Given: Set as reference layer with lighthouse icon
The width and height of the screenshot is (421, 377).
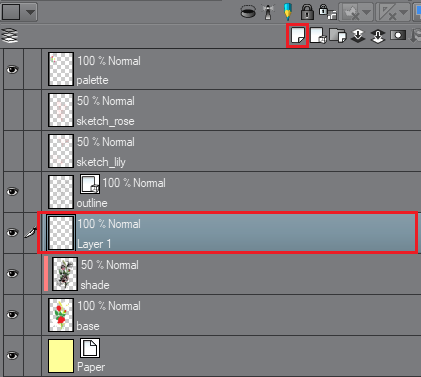Looking at the screenshot, I should click(x=268, y=12).
